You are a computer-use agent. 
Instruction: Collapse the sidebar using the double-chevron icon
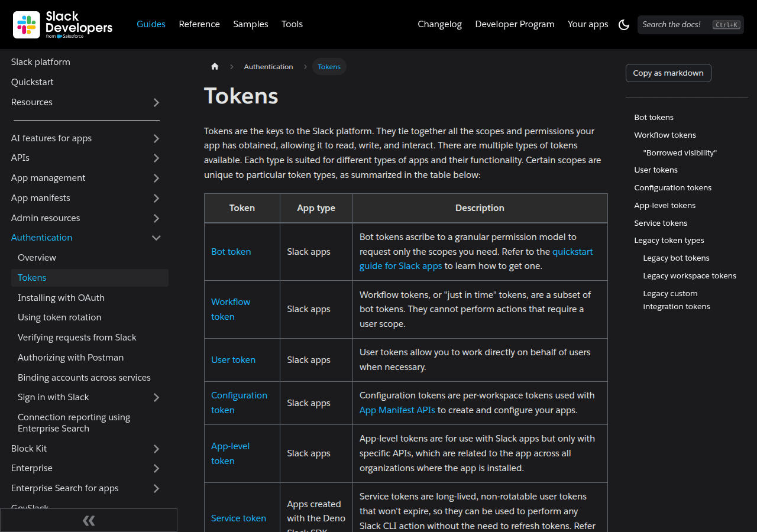coord(88,520)
